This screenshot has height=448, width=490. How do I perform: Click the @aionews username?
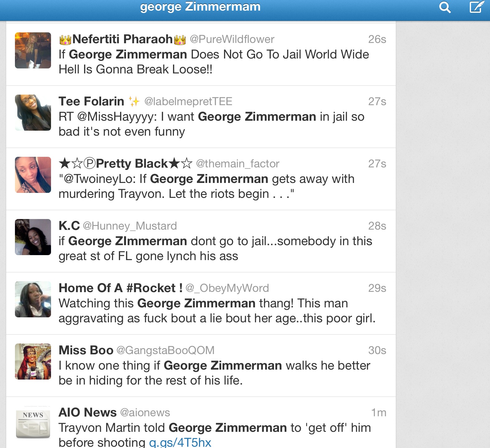(x=145, y=413)
